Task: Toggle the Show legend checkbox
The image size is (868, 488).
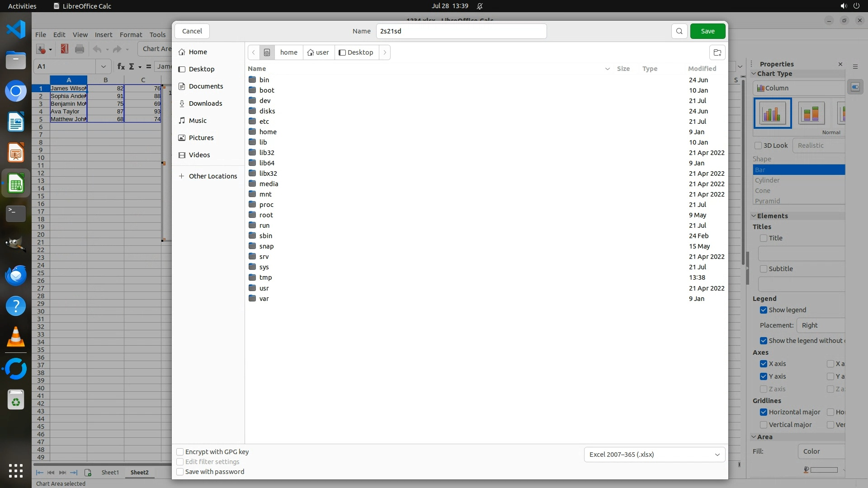Action: tap(764, 310)
